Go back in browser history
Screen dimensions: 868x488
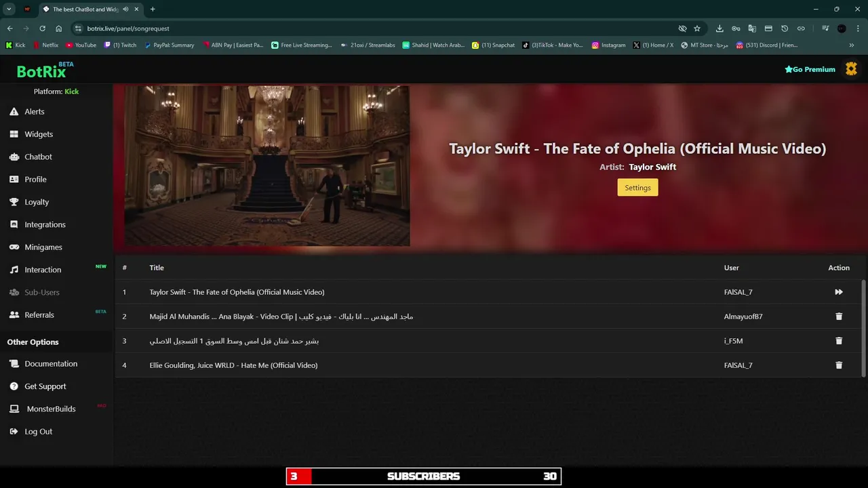pos(9,28)
